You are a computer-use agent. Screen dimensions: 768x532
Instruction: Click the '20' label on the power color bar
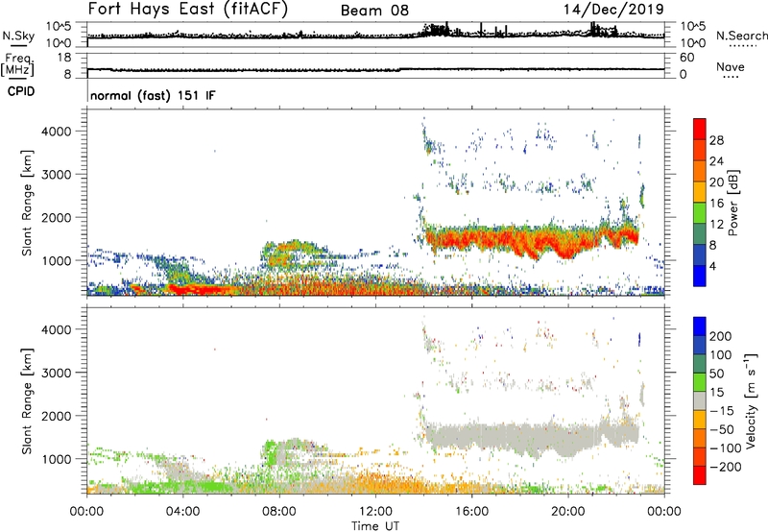point(716,182)
